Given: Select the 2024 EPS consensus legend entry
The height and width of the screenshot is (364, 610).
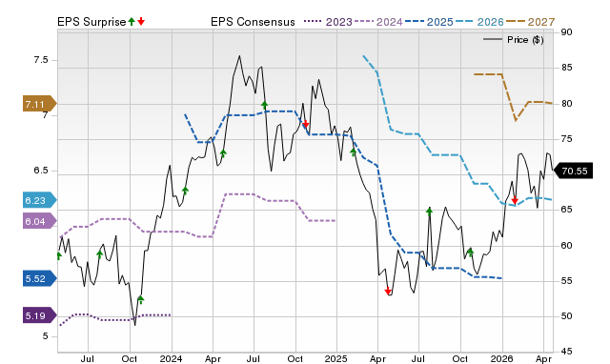Looking at the screenshot, I should 378,22.
